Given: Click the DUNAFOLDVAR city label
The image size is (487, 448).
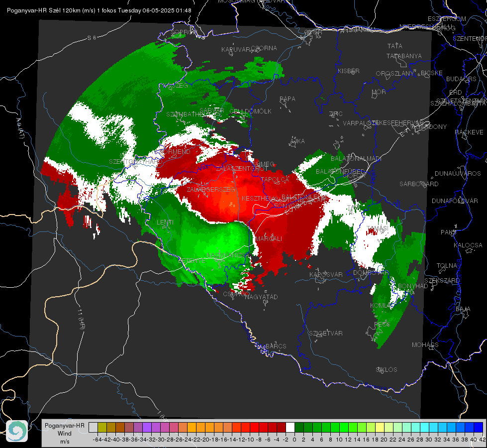Looking at the screenshot, I should click(455, 201).
